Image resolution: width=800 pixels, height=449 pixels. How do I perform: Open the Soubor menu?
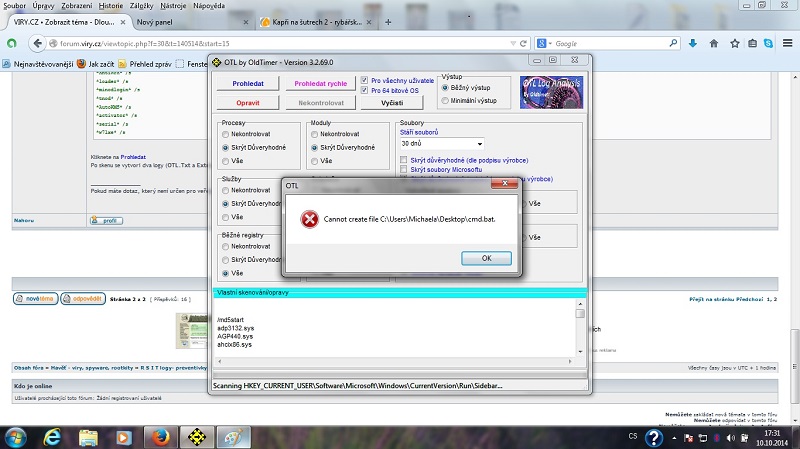(15, 6)
